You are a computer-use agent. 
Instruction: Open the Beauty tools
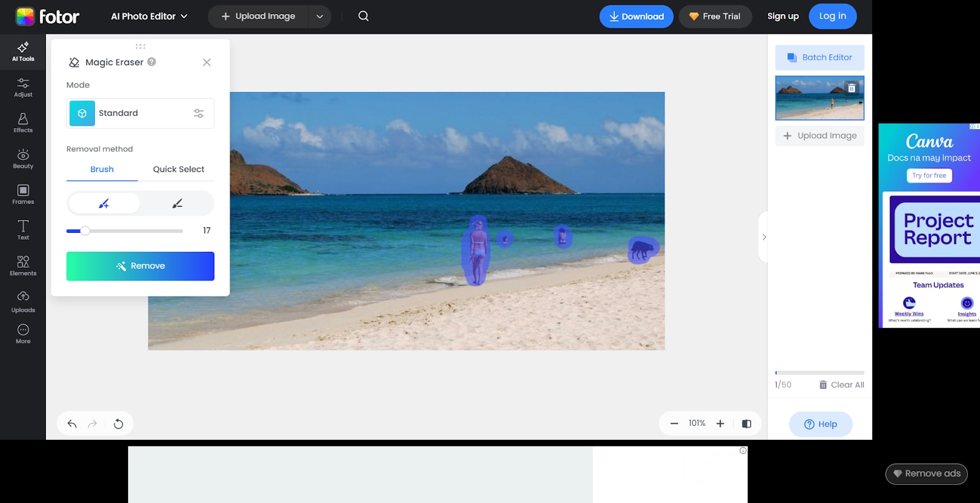[x=23, y=159]
